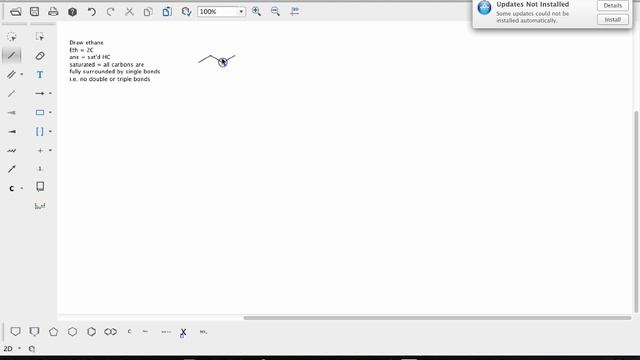Zoom in with the magnifier plus icon
The image size is (640, 360).
[x=256, y=11]
